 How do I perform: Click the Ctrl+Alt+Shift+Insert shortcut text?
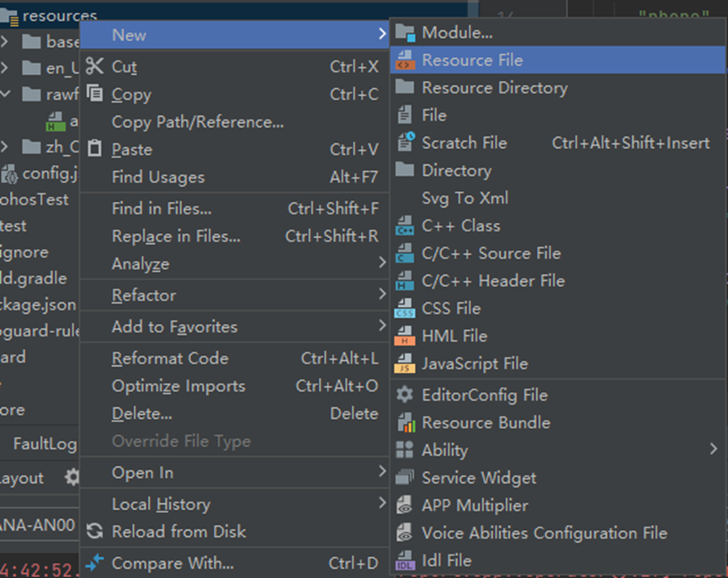tap(630, 143)
